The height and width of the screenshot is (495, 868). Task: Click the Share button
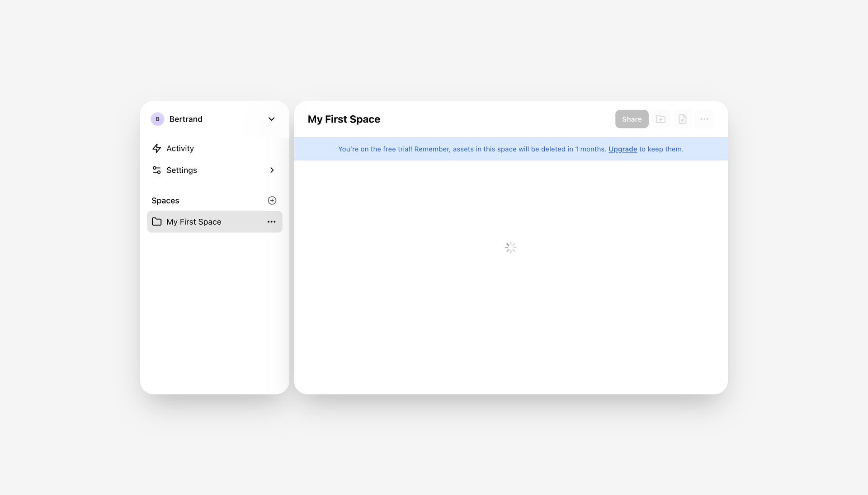[632, 119]
